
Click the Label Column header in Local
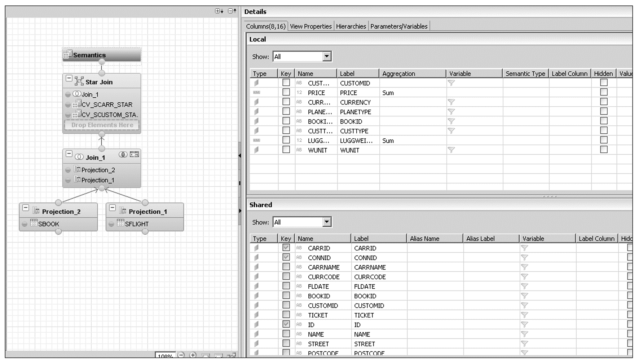(x=570, y=74)
